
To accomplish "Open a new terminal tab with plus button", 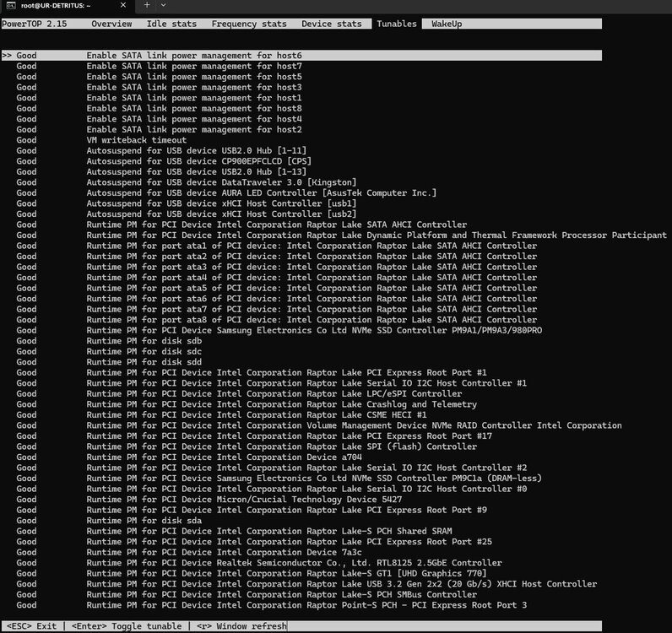I will tap(147, 5).
